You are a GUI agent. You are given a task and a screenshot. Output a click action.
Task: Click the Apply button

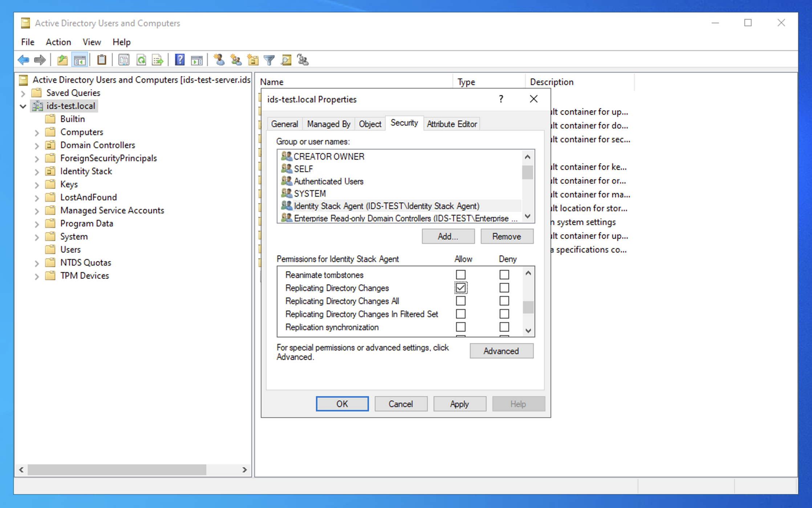[x=459, y=404]
